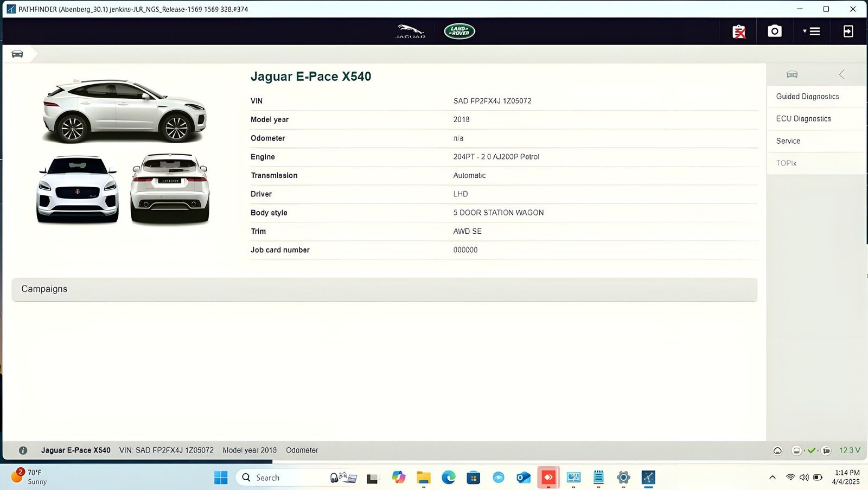Click the front-view E-Pace image
Image resolution: width=868 pixels, height=490 pixels.
pyautogui.click(x=78, y=189)
